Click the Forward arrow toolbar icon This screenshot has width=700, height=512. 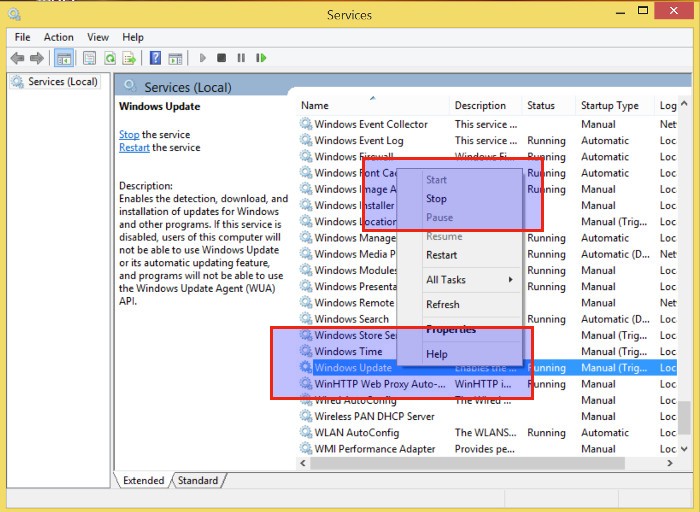coord(37,58)
